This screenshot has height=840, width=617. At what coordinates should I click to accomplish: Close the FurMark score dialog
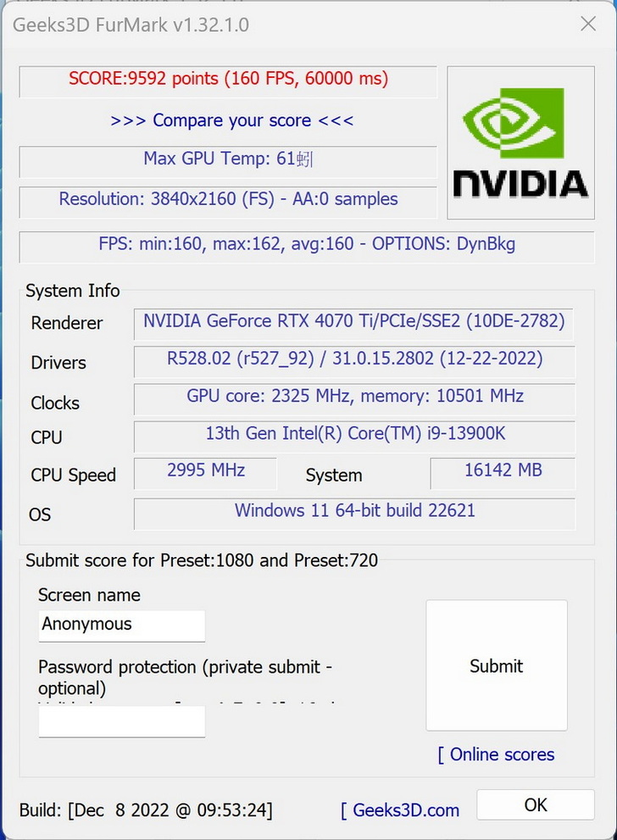(588, 24)
